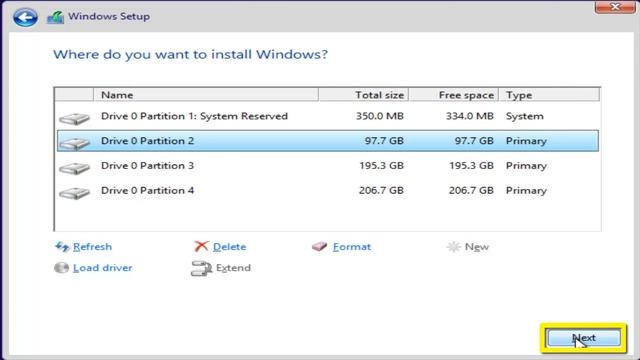This screenshot has width=640, height=360.
Task: Click Partition 4's 206.7 GB free space
Action: pos(471,191)
